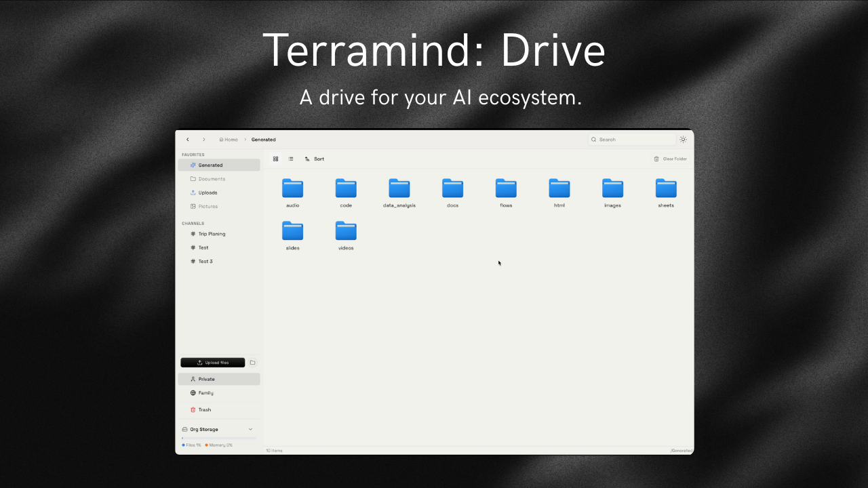
Task: Click the Clear Folder button
Action: 670,159
